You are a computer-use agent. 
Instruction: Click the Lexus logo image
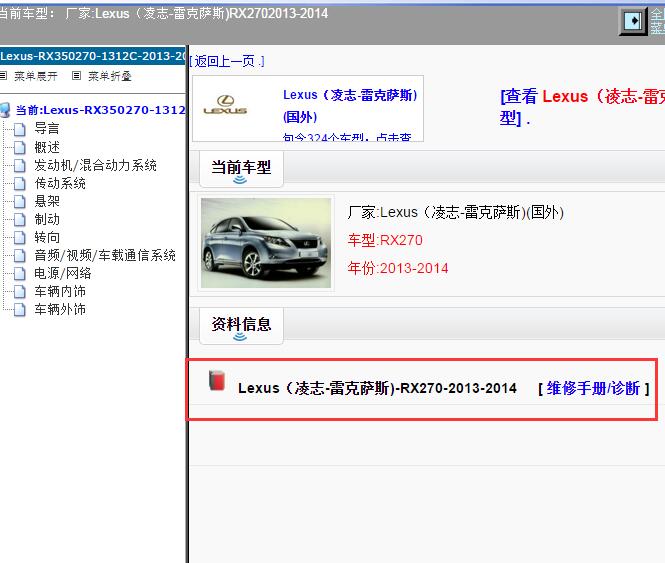tap(225, 105)
